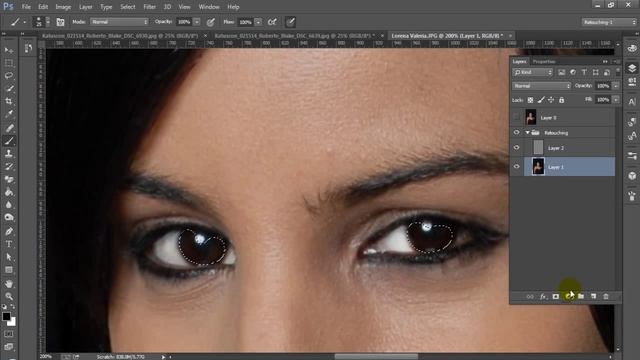Delete layer using trash icon
The height and width of the screenshot is (360, 640).
coord(606,296)
